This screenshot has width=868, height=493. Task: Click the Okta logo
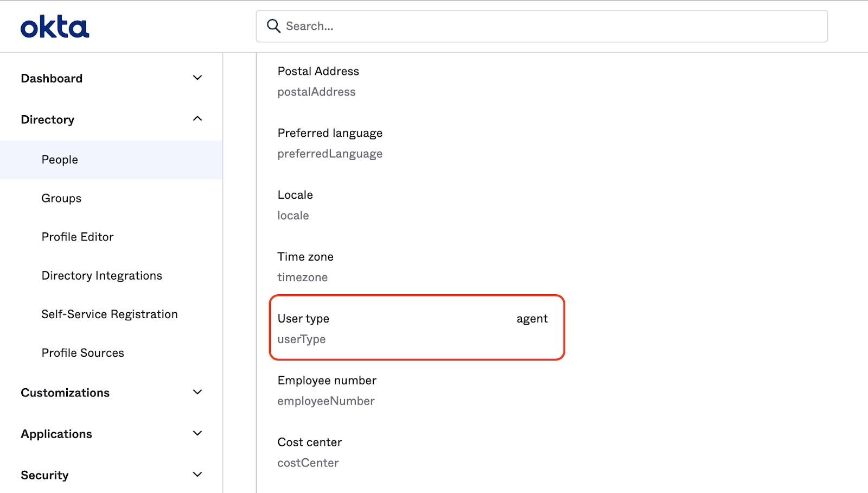click(x=55, y=27)
